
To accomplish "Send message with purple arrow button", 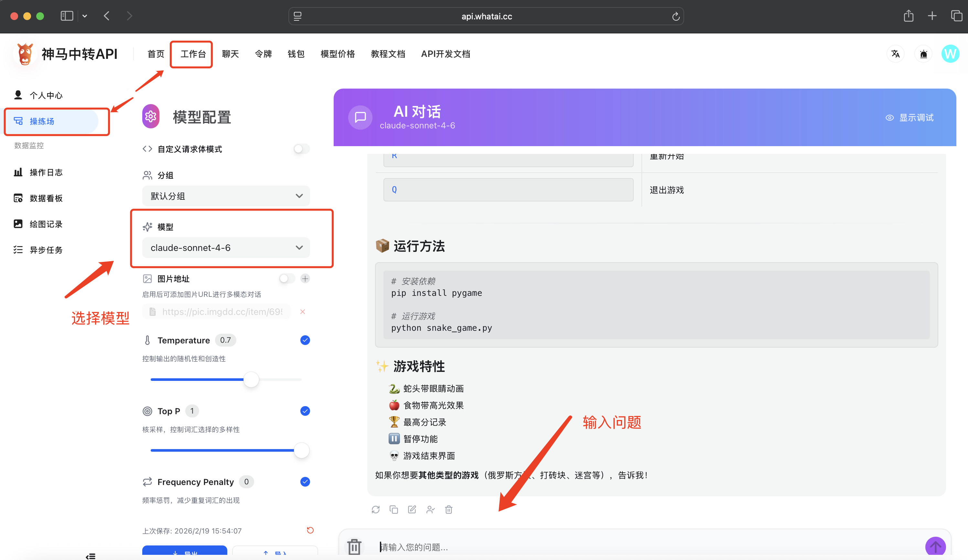I will tap(935, 546).
